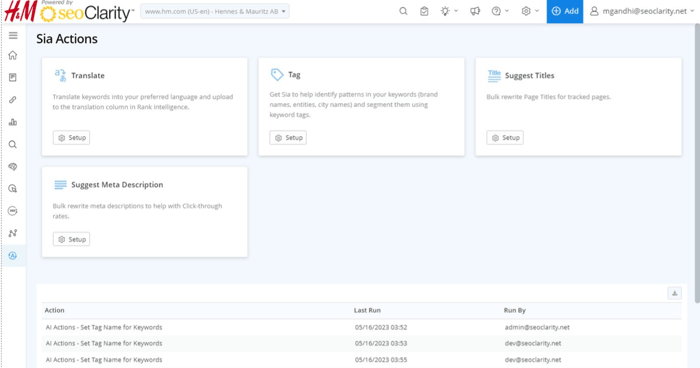Toggle the hamburger sidebar menu
Image resolution: width=700 pixels, height=368 pixels.
[x=13, y=35]
